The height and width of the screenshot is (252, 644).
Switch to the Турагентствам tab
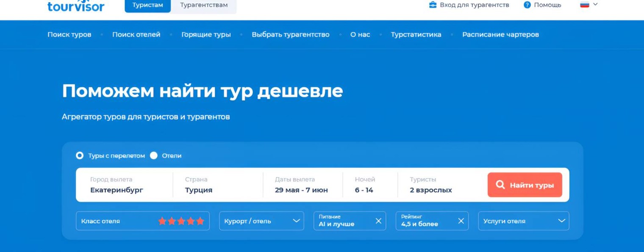click(204, 5)
